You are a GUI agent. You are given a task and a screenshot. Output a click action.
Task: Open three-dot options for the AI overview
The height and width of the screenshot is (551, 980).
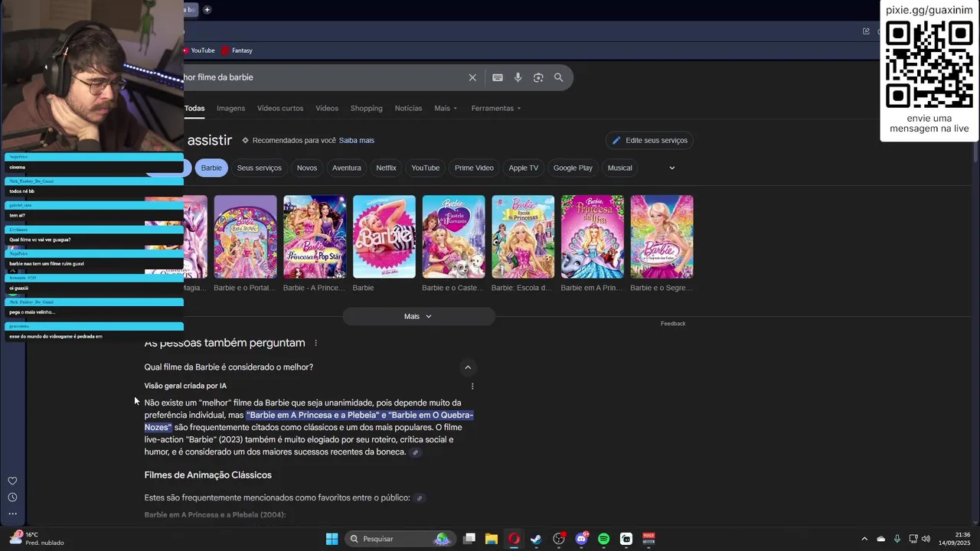(x=472, y=386)
